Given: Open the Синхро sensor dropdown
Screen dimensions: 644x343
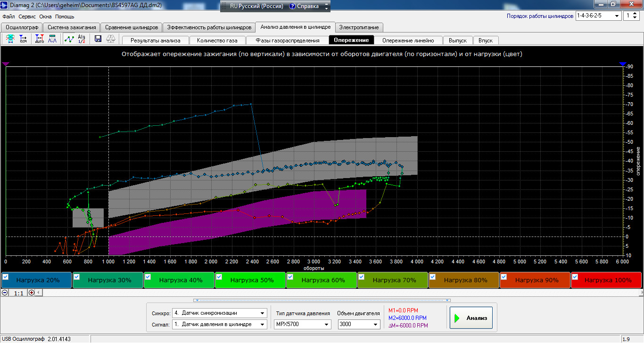Looking at the screenshot, I should click(x=220, y=313).
